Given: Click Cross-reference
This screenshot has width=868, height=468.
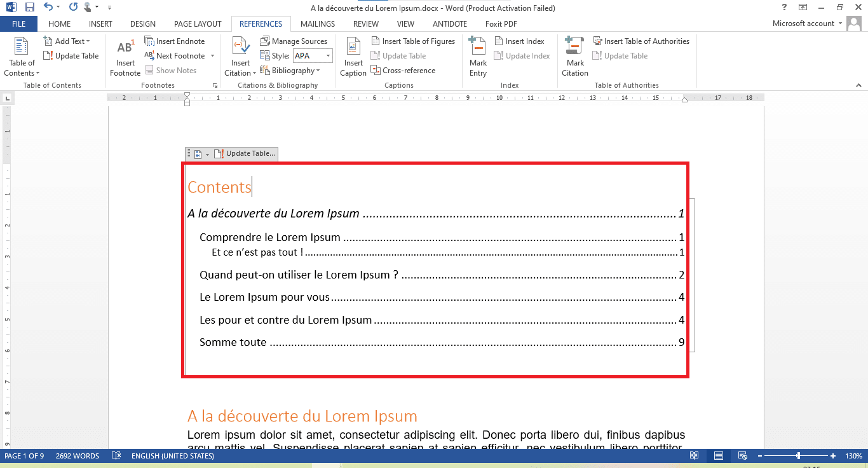Looking at the screenshot, I should tap(403, 71).
